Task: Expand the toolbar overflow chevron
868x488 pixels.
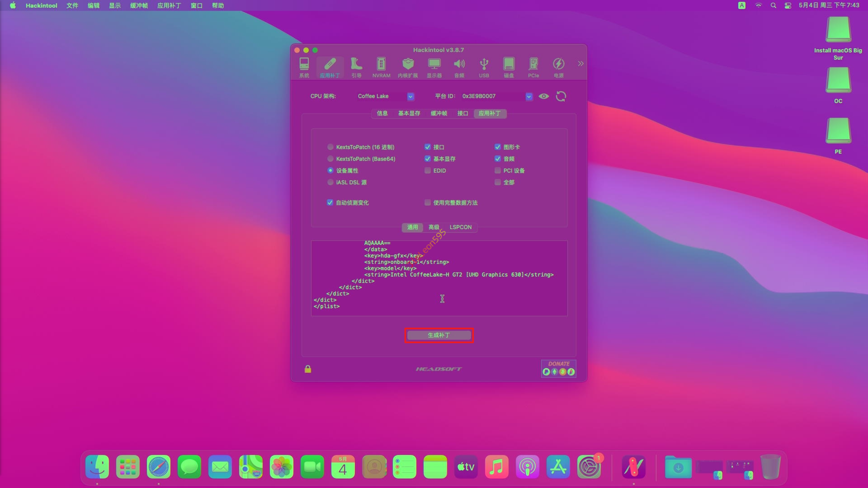Action: 580,63
